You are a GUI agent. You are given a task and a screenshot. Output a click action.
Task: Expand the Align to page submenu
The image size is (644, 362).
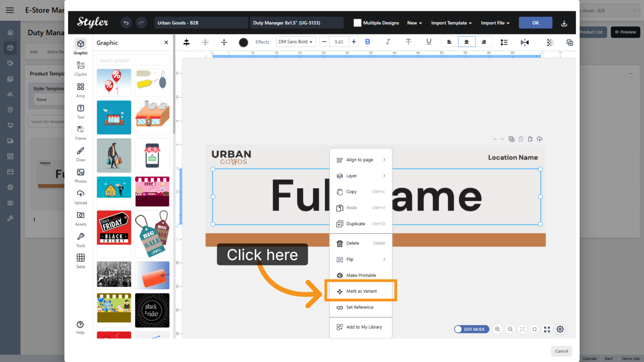pos(361,160)
